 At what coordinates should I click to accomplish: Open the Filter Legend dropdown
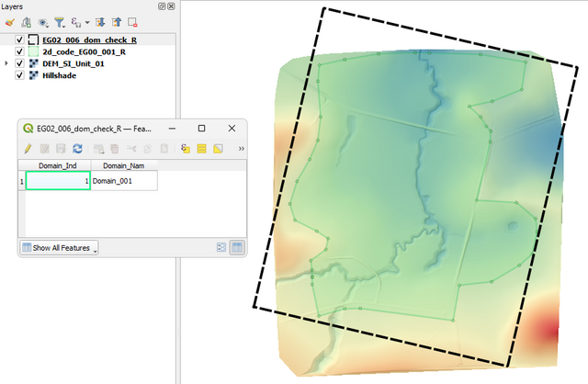click(x=60, y=21)
